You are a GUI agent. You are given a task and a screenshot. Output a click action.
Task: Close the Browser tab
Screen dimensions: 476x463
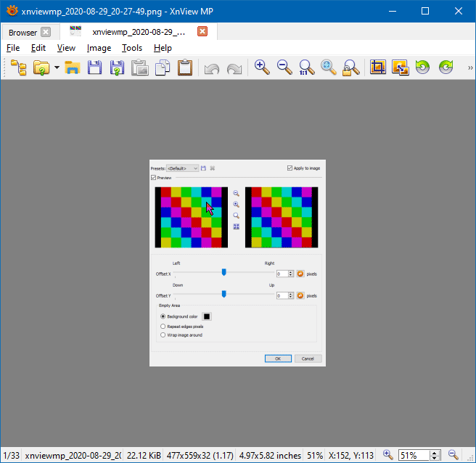click(46, 32)
